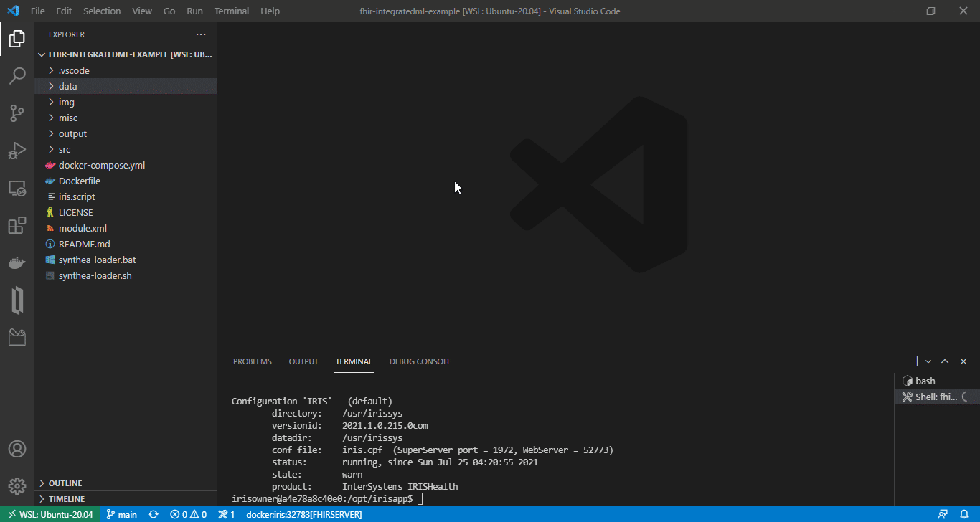
Task: Expand the data folder
Action: pos(67,86)
